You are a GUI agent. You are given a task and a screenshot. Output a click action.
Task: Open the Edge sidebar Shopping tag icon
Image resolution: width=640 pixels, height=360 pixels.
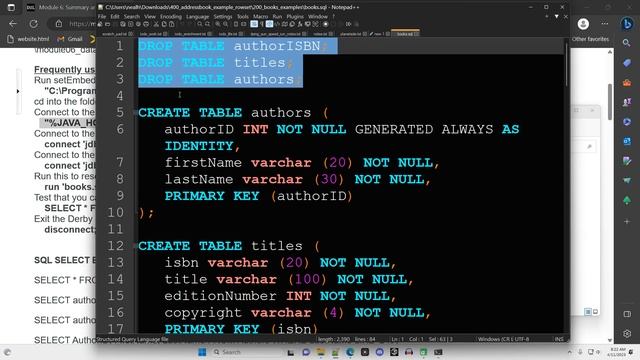627,62
